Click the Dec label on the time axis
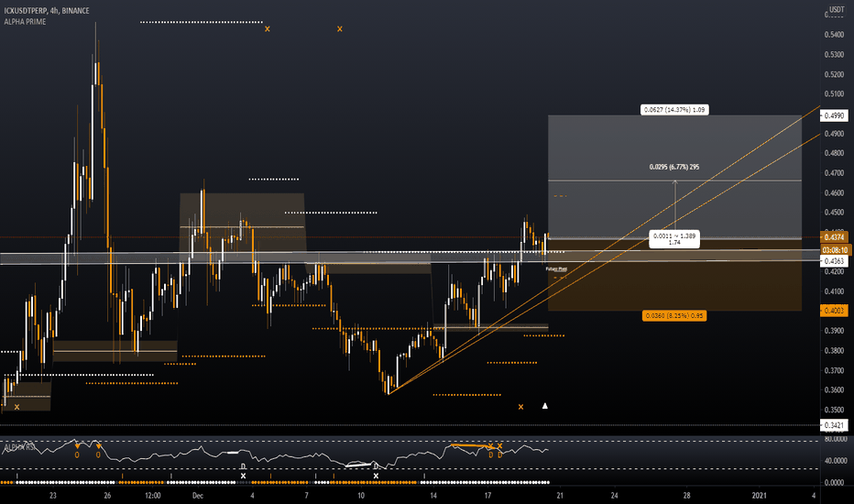Viewport: 854px width, 504px height. pyautogui.click(x=198, y=495)
